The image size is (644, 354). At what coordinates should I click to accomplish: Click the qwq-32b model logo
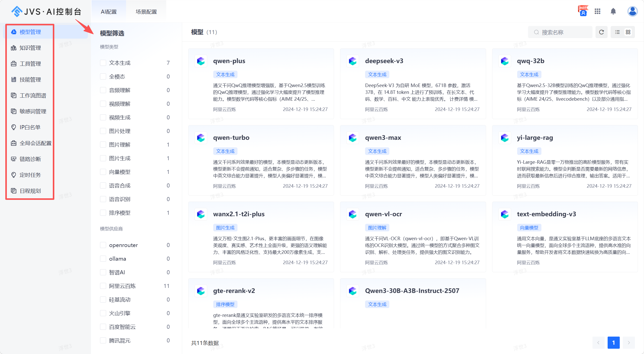[x=505, y=61]
